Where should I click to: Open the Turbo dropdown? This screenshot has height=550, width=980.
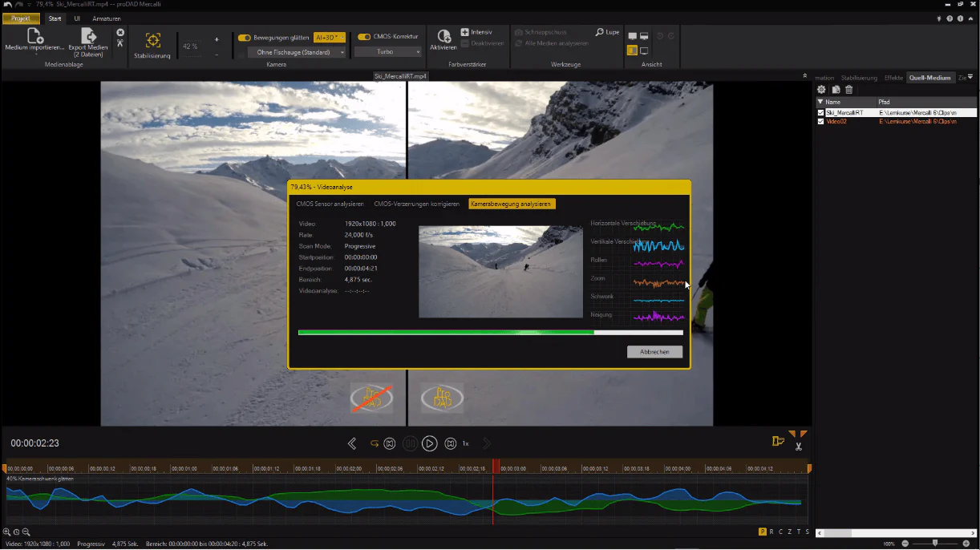point(388,52)
